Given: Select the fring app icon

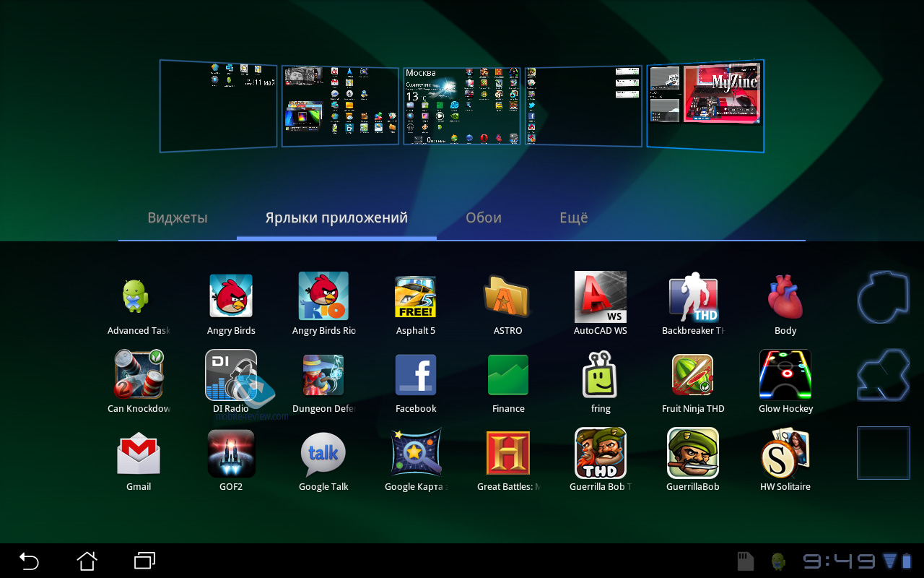Looking at the screenshot, I should pos(601,374).
